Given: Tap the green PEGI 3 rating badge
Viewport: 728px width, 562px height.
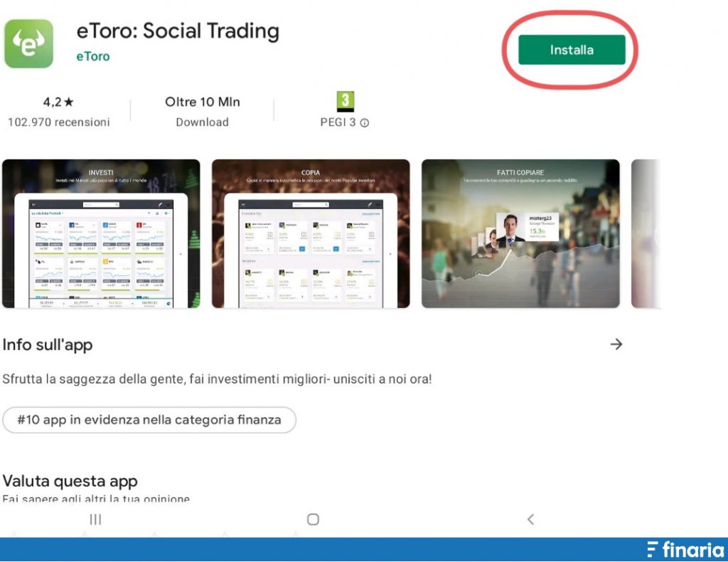Looking at the screenshot, I should point(345,101).
